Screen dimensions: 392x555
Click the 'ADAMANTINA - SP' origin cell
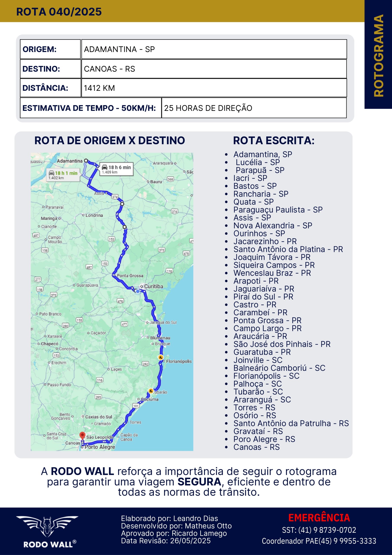(214, 49)
